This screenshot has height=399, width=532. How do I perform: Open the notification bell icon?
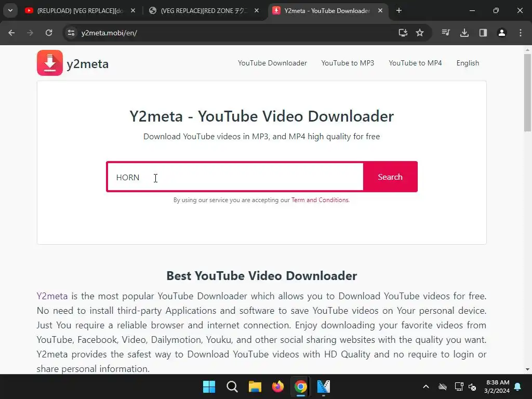[x=518, y=387]
